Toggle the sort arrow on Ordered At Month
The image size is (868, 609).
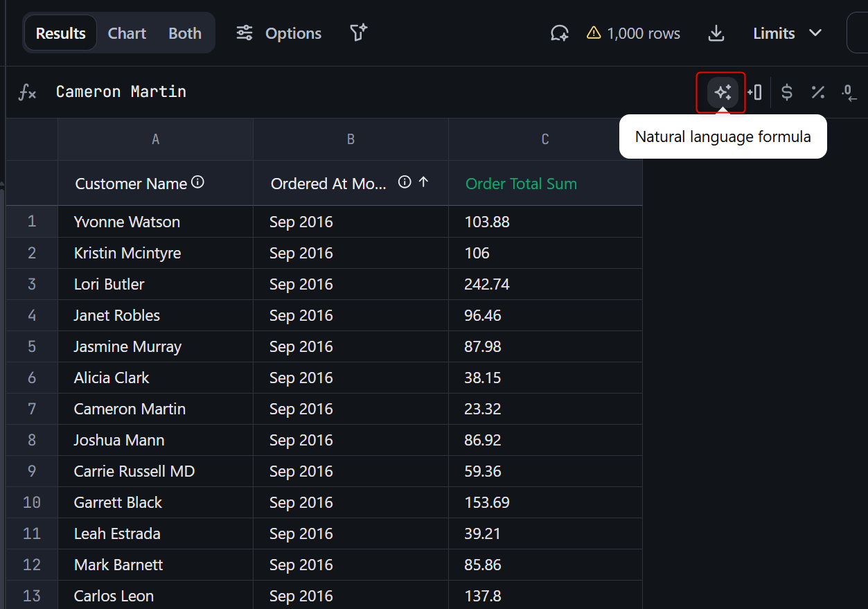(424, 182)
